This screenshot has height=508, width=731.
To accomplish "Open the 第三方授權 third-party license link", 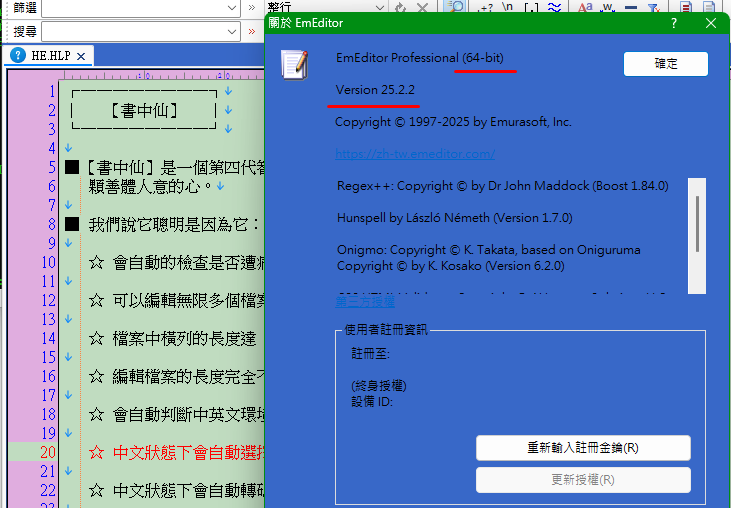I will point(365,302).
